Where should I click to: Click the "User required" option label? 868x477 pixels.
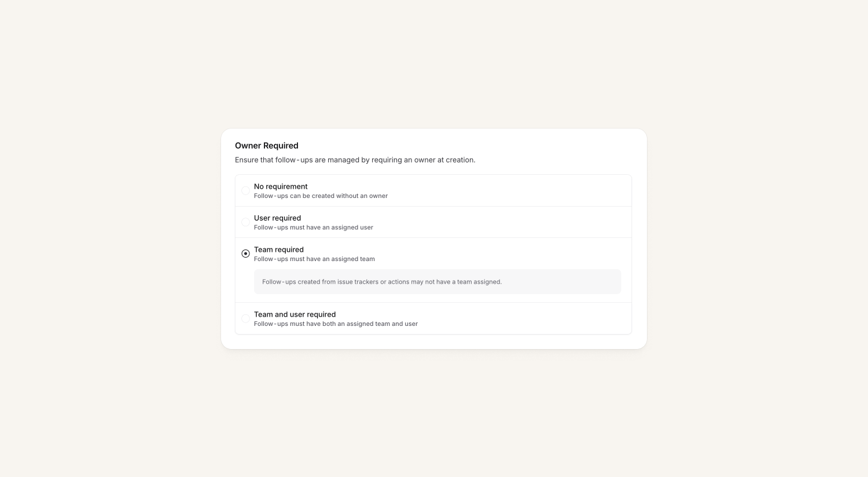click(x=277, y=218)
